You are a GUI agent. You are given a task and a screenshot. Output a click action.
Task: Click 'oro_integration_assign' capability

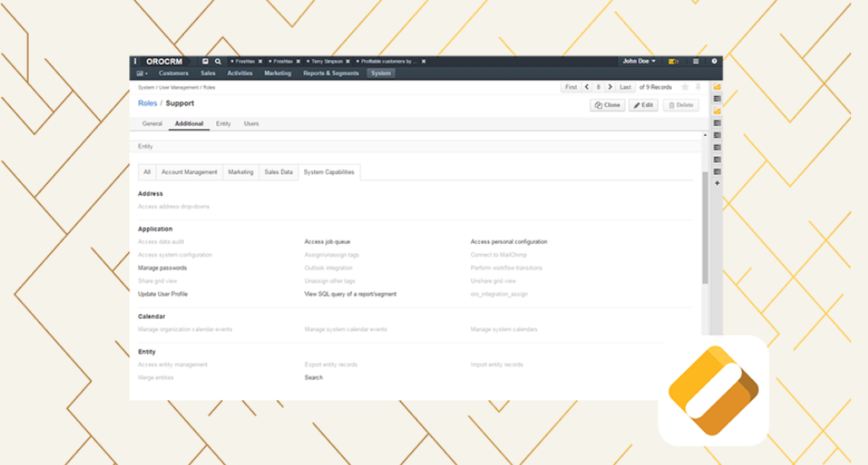499,294
